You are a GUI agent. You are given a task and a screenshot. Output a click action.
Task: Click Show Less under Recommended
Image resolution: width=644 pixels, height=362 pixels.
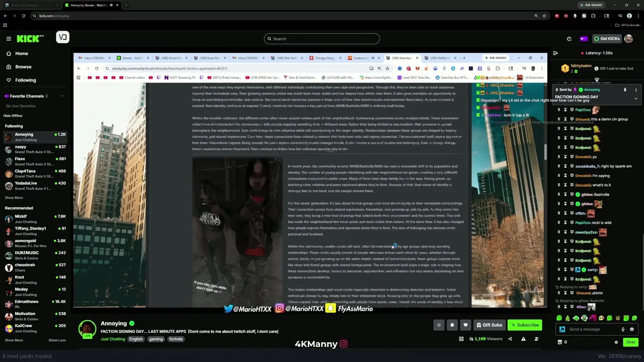coord(57,340)
